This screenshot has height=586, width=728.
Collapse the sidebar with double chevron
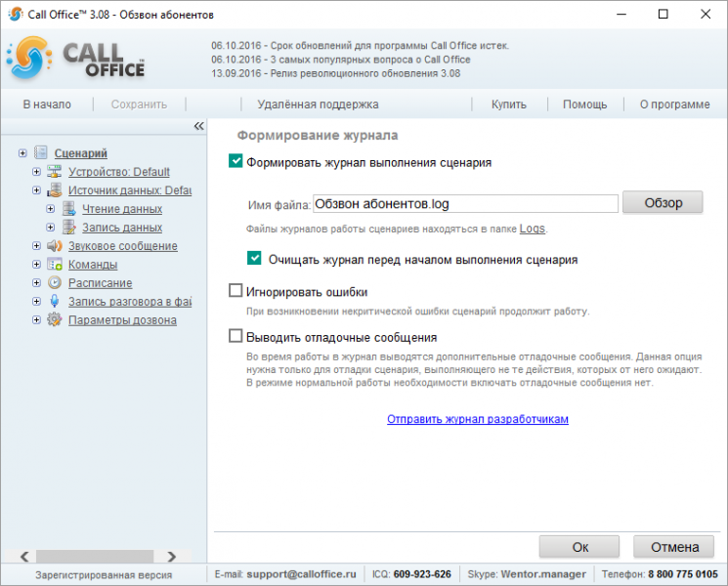[198, 126]
